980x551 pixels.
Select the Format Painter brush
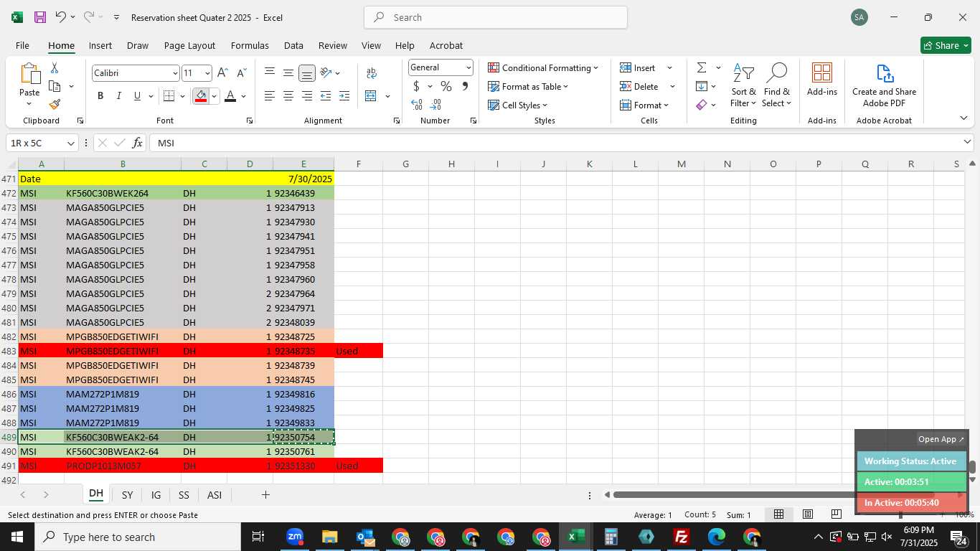[x=55, y=105]
